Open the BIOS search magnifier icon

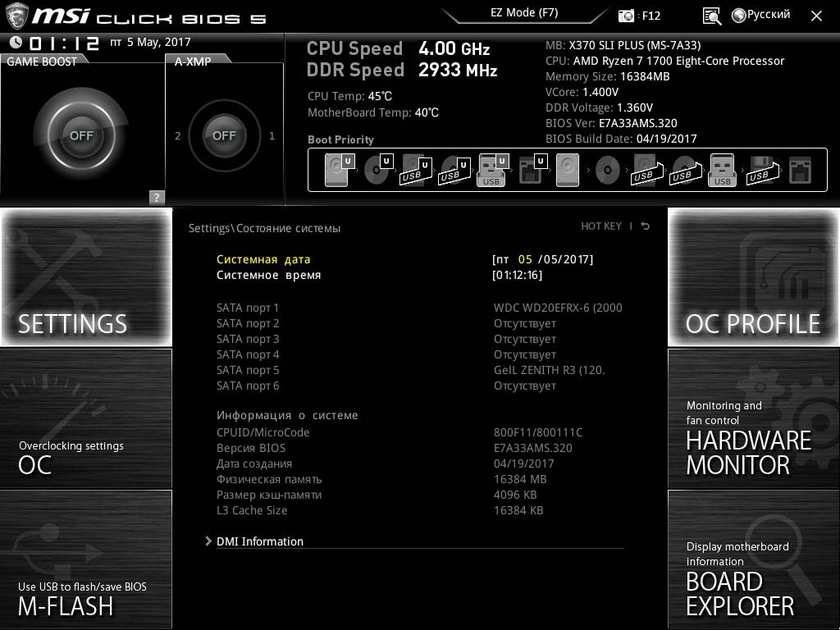pos(711,16)
